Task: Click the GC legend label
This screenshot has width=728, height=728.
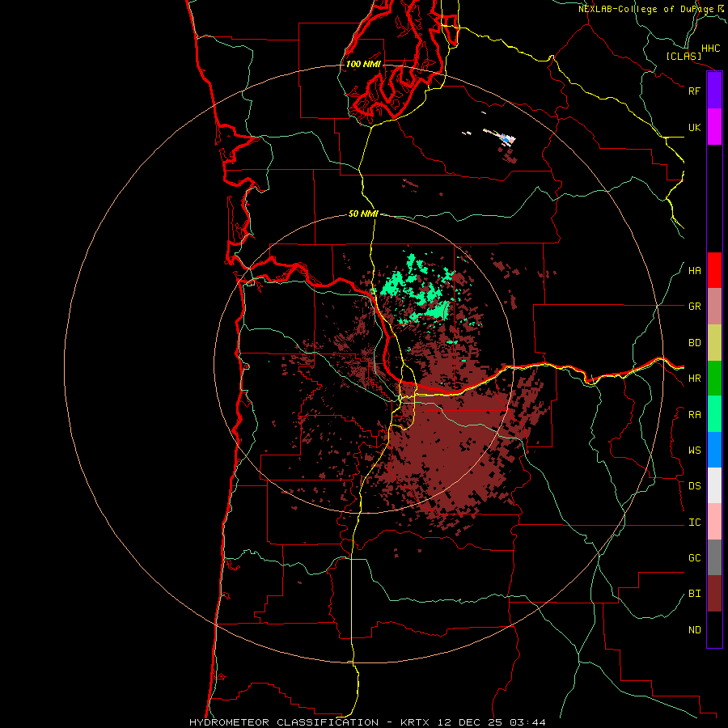Action: click(x=694, y=557)
